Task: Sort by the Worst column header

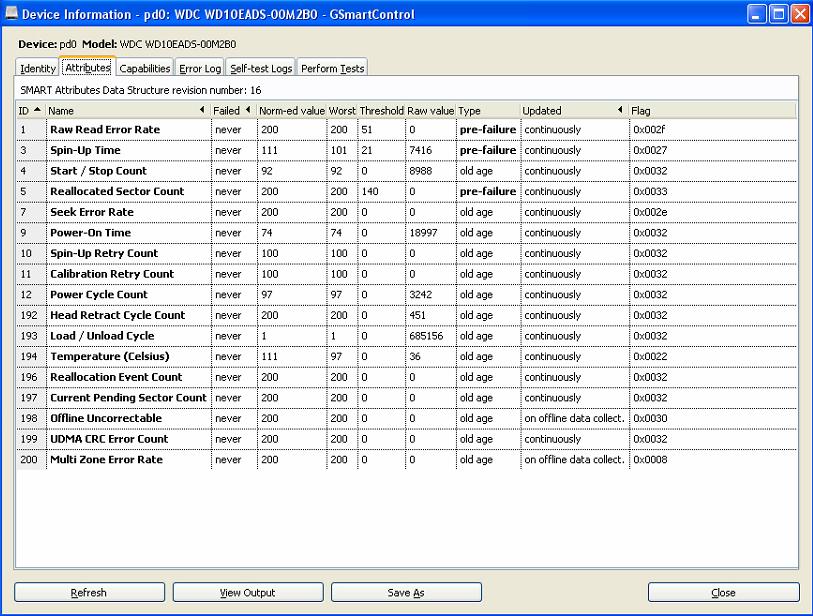Action: point(342,110)
